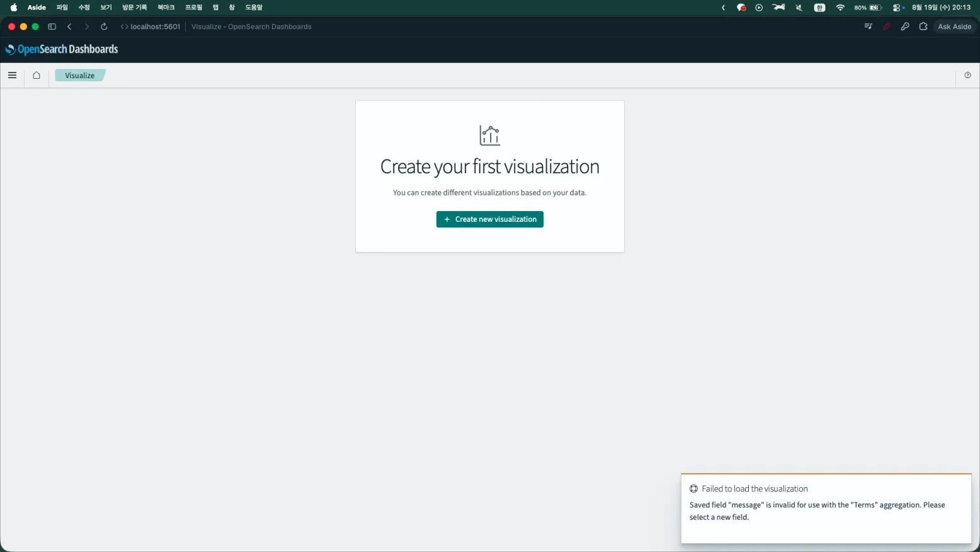This screenshot has height=552, width=980.
Task: Open the Wi-Fi status menu
Action: click(840, 8)
